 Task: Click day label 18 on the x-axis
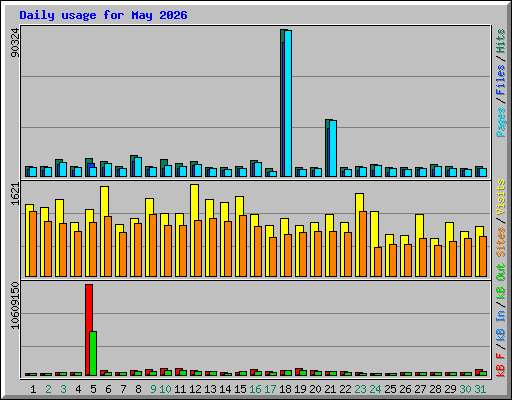[x=285, y=389]
